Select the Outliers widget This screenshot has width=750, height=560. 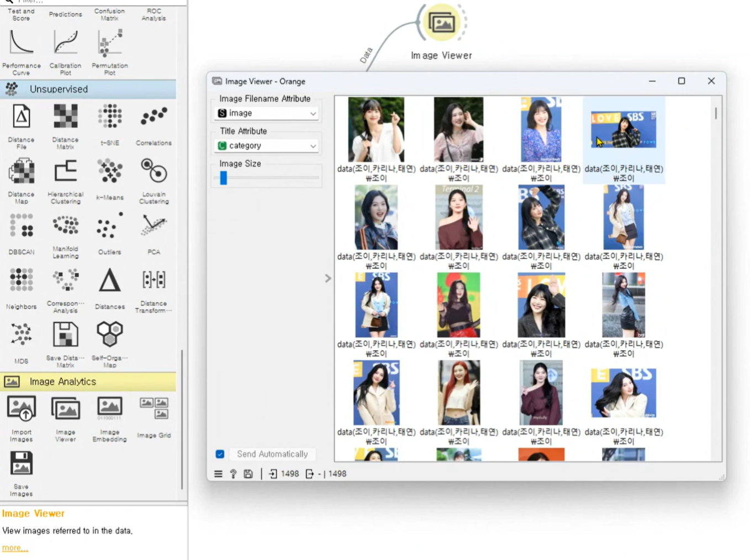tap(110, 234)
